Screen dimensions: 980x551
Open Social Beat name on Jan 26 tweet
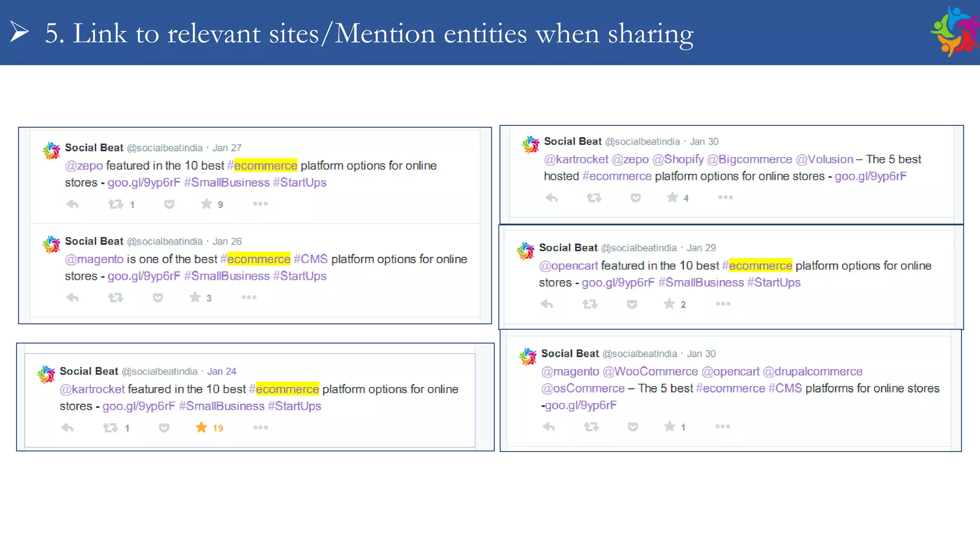click(x=94, y=242)
